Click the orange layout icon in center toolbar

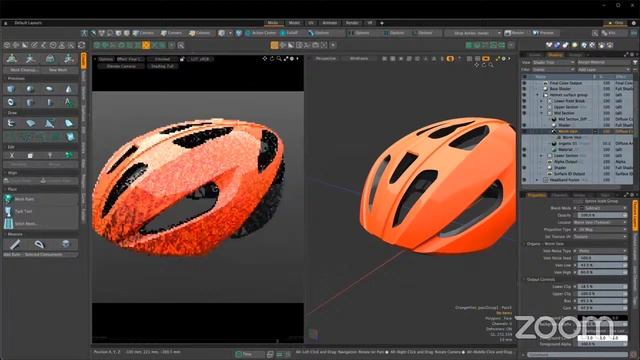274,45
